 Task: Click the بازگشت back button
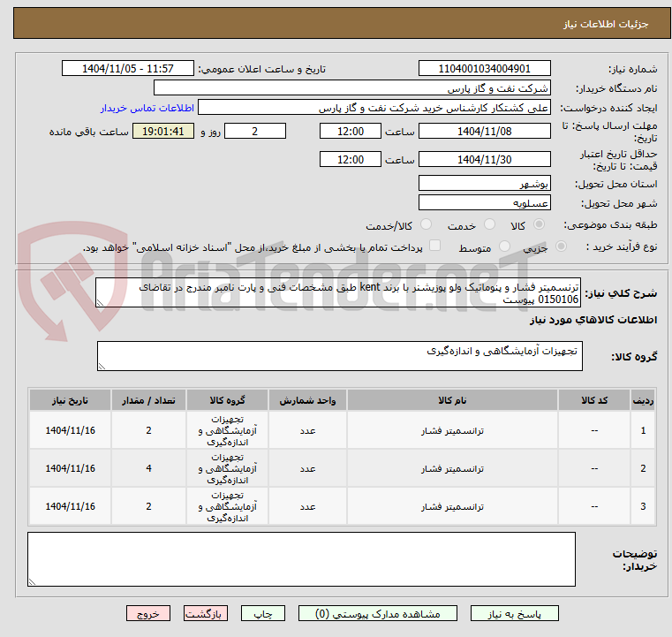(x=205, y=613)
